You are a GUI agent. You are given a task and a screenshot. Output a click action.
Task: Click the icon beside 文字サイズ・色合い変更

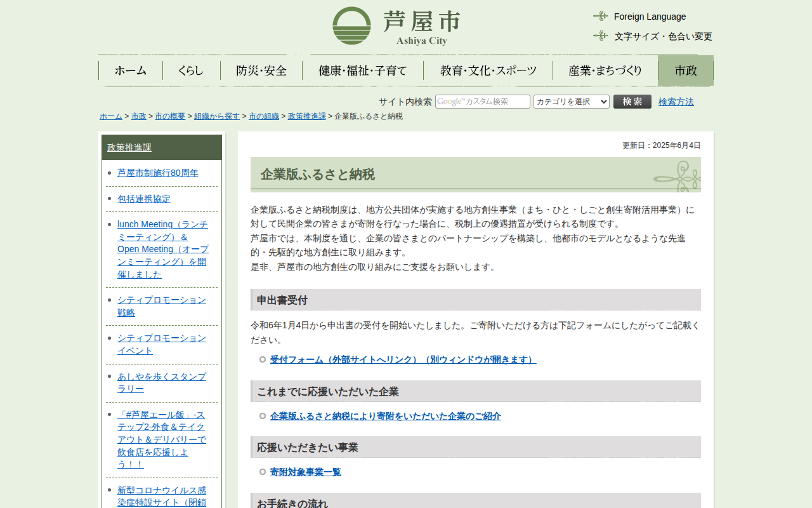(600, 36)
